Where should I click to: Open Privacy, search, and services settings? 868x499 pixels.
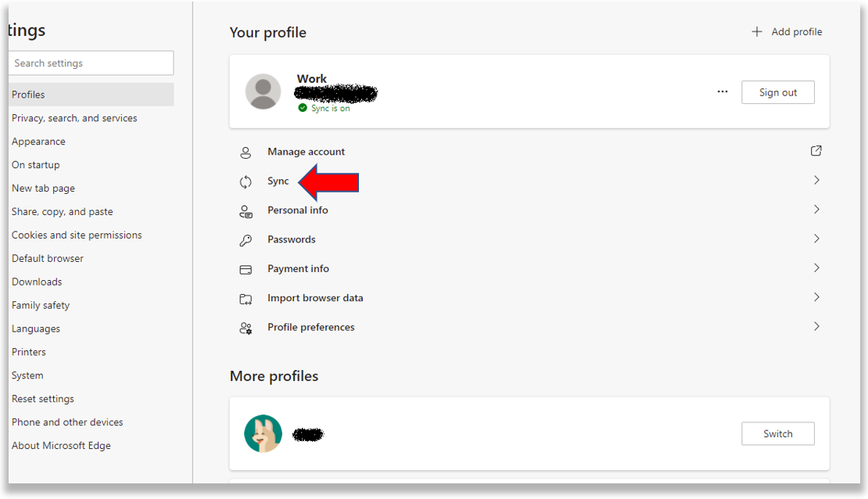click(x=74, y=118)
